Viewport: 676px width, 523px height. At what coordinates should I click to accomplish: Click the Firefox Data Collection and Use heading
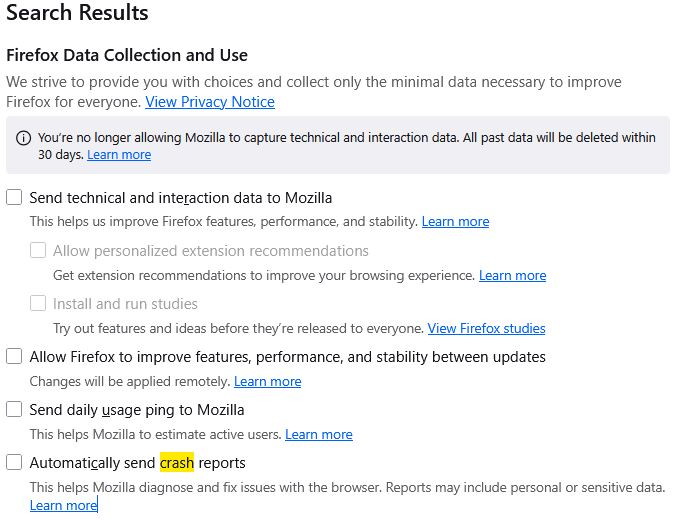(x=127, y=56)
